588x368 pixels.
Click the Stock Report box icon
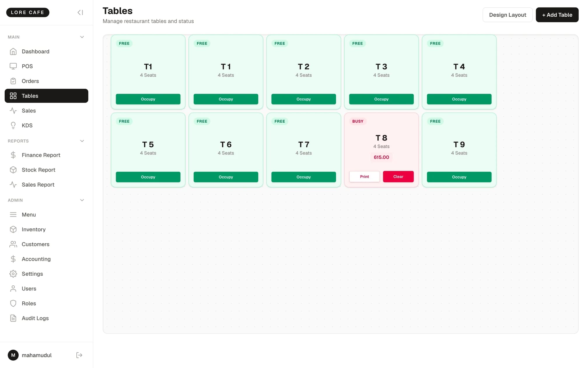pyautogui.click(x=13, y=170)
